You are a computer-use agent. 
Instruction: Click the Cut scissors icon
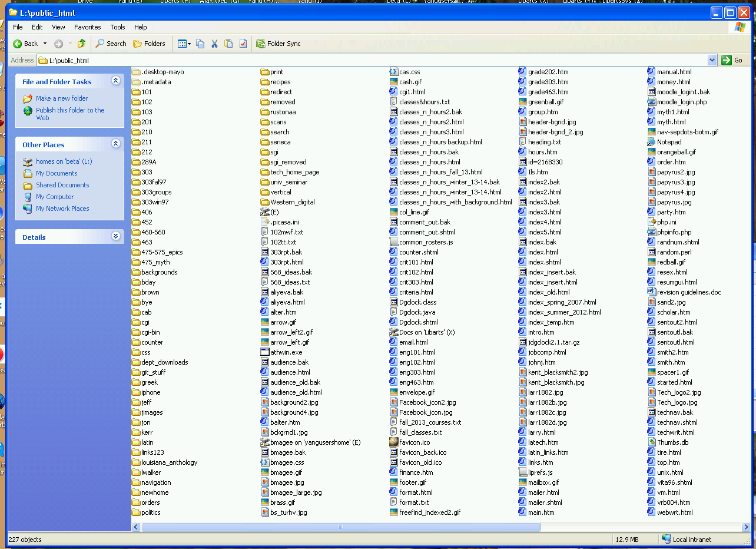pyautogui.click(x=214, y=44)
